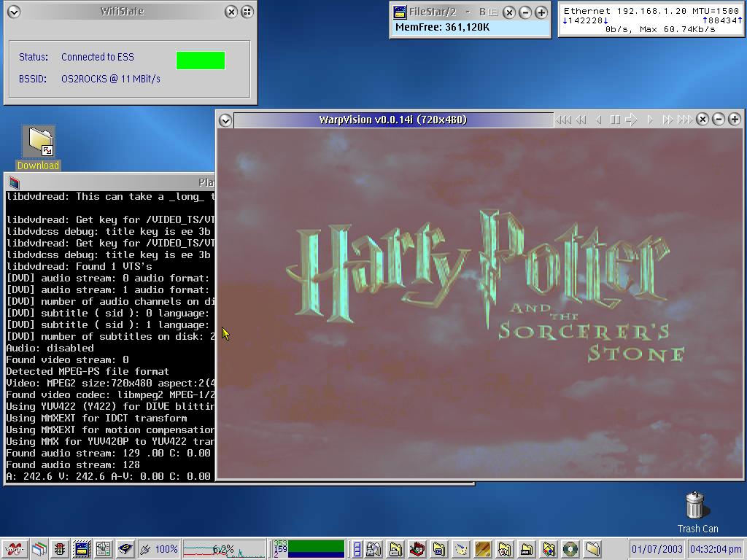Minimize the WarpVision window
This screenshot has width=747, height=560.
click(719, 119)
